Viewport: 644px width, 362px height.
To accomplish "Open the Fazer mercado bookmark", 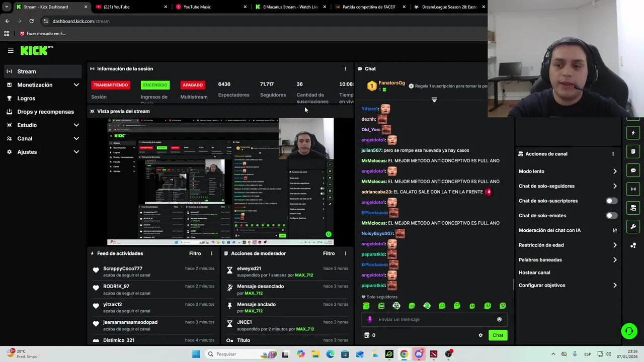I will click(x=42, y=33).
